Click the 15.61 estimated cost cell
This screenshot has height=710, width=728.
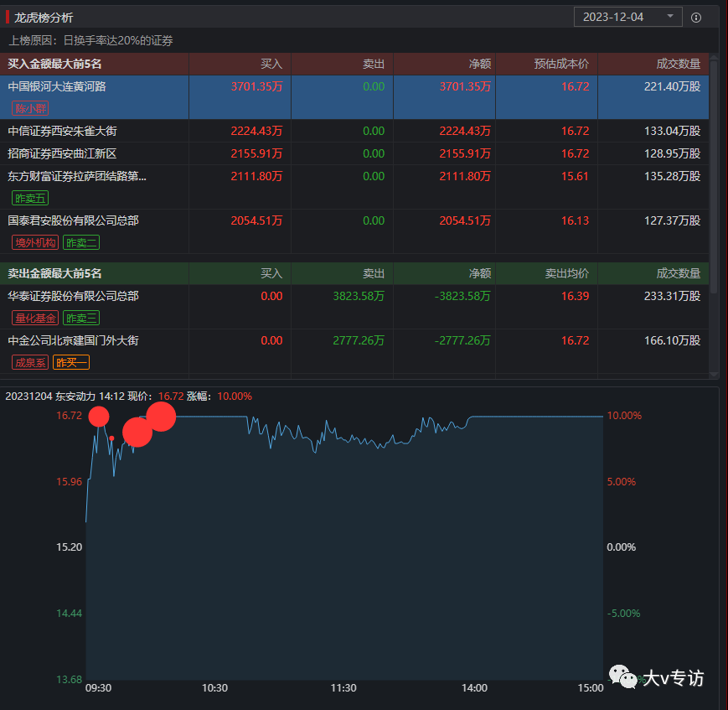[576, 177]
